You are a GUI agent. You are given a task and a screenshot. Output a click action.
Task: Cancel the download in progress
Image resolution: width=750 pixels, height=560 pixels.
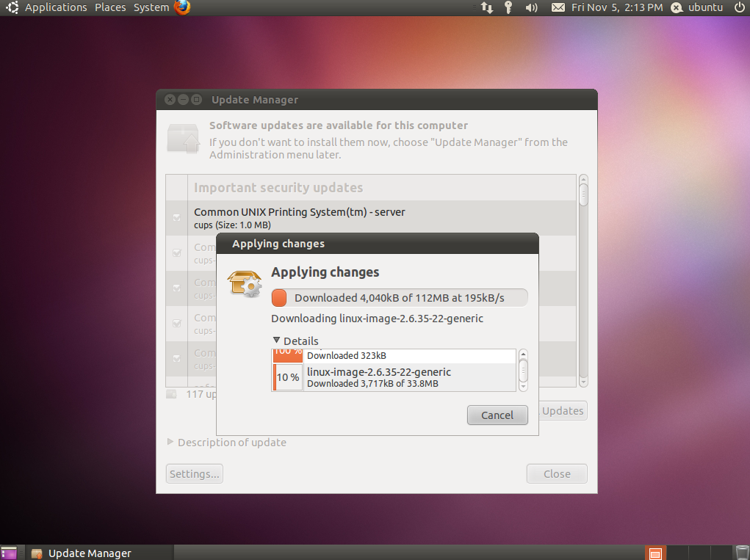pos(497,415)
